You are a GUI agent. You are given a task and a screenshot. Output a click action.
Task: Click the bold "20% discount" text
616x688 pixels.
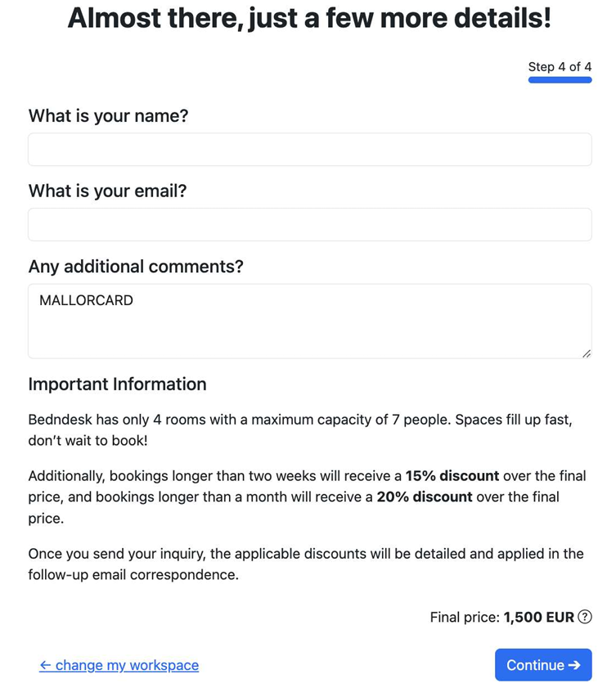(424, 497)
